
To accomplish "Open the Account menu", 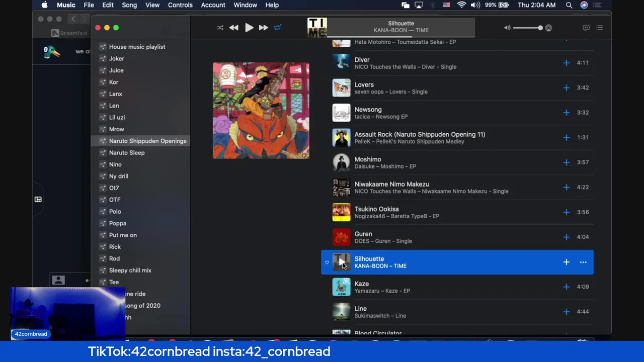I will (x=213, y=5).
